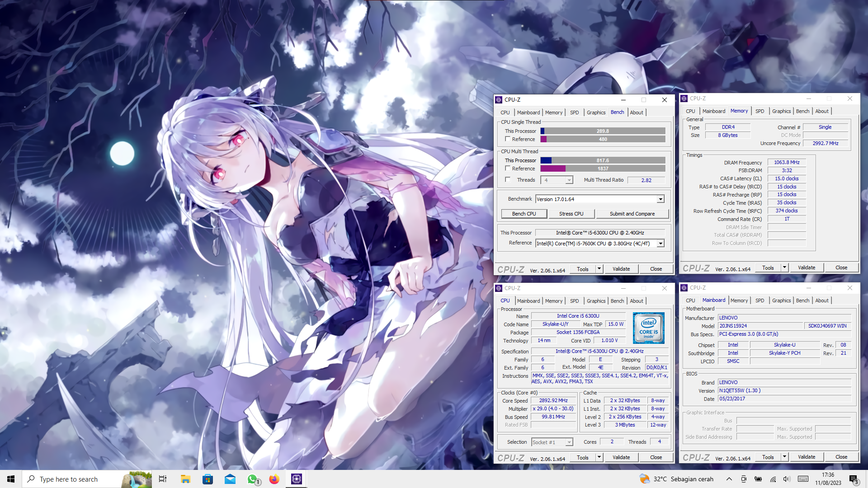Click Tools button in CPU window
Screen dimensions: 868x488
583,457
